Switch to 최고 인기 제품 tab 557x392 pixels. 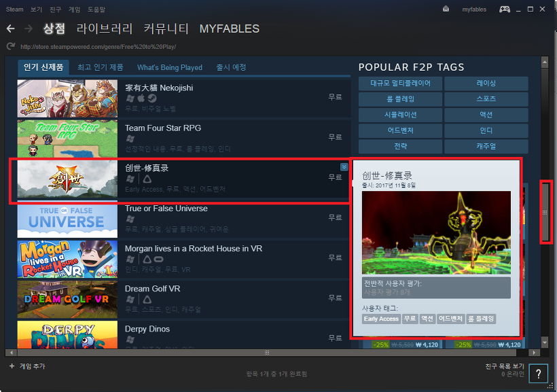[x=101, y=67]
